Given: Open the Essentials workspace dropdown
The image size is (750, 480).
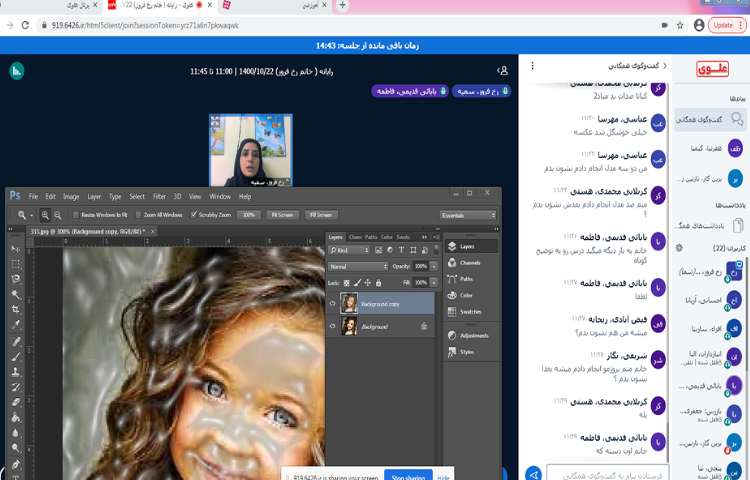Looking at the screenshot, I should [x=468, y=216].
